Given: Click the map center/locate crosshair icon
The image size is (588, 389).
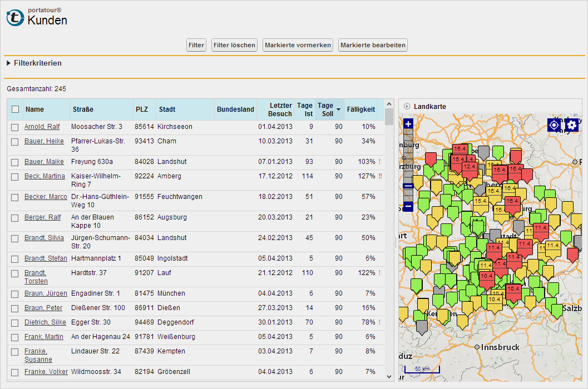Looking at the screenshot, I should tap(554, 125).
